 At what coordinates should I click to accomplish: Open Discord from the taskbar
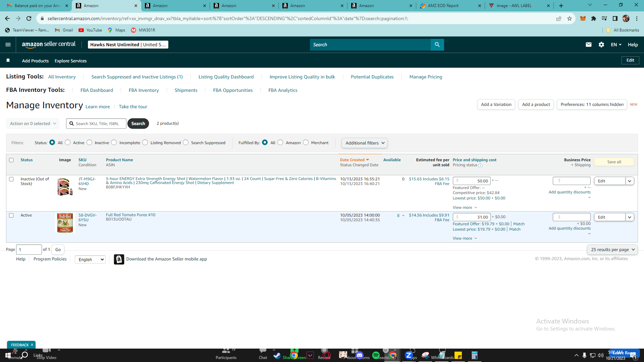coord(360,355)
